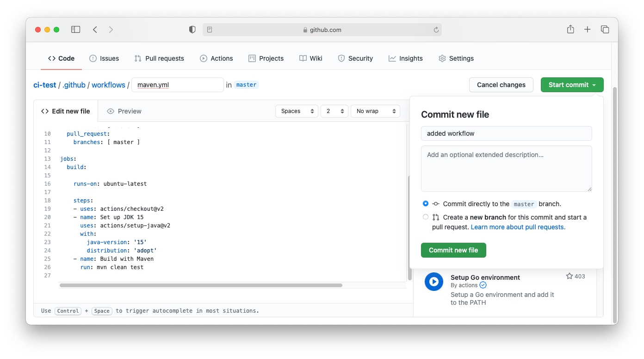
Task: Open the Issues tab
Action: click(x=104, y=58)
